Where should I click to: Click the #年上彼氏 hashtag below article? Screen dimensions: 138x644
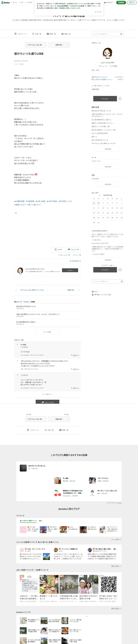coord(41,201)
